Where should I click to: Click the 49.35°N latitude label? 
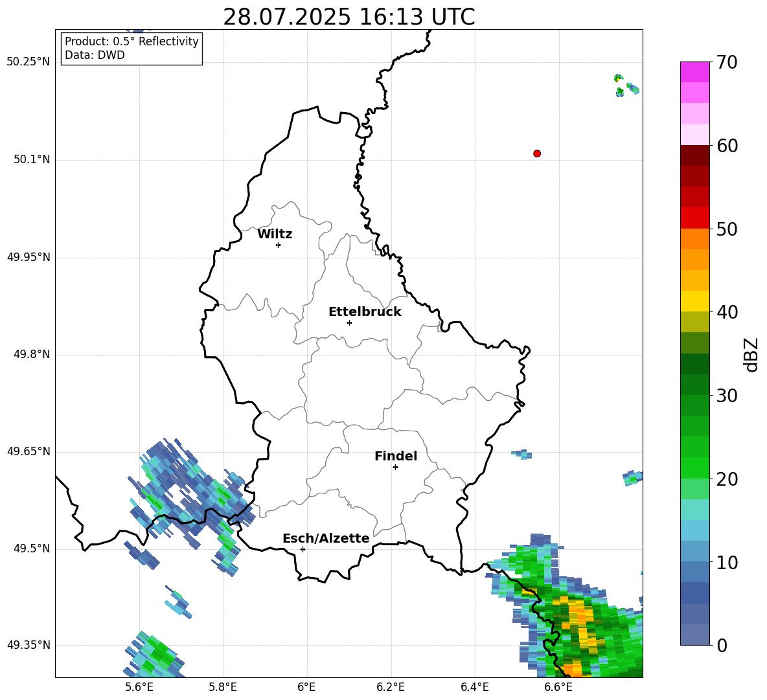point(29,645)
